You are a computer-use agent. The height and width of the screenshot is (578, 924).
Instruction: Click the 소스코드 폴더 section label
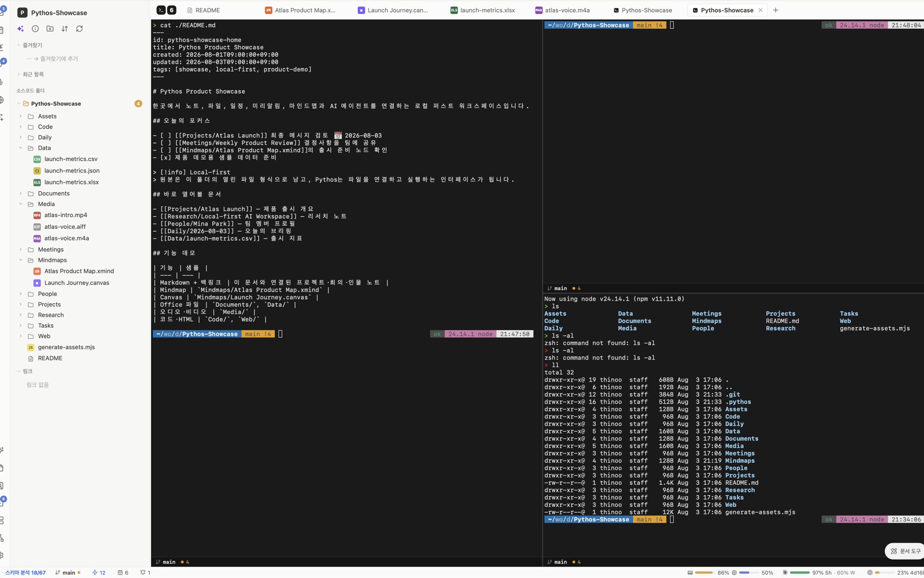click(31, 91)
